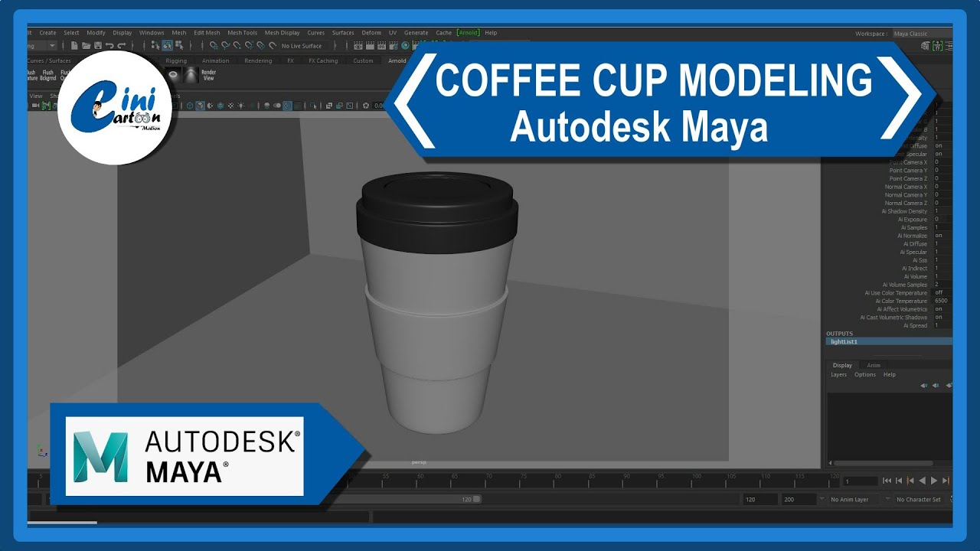Click green-outlined icon below Workspace selector
Screen dimensions: 980x551
[x=938, y=46]
